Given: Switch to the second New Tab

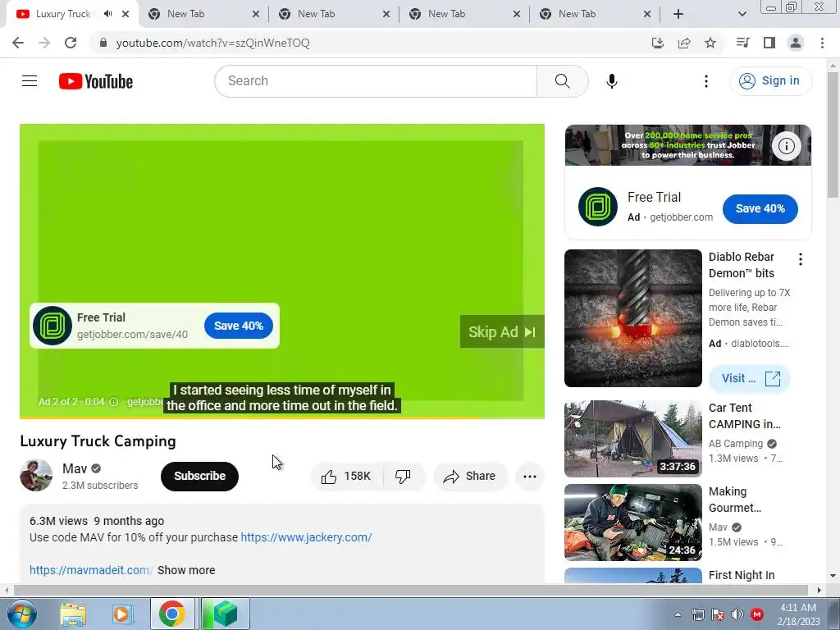Looking at the screenshot, I should coord(316,14).
